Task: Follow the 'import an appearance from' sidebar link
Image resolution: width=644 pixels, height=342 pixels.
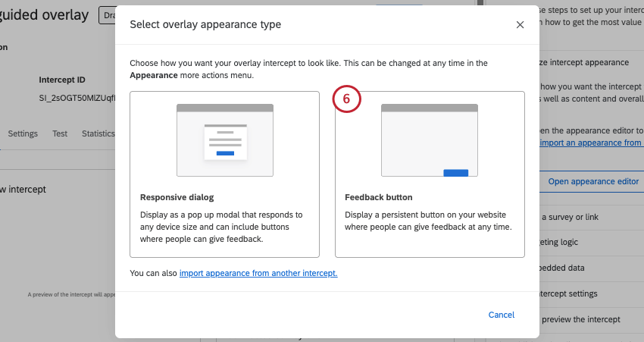Action: 591,143
